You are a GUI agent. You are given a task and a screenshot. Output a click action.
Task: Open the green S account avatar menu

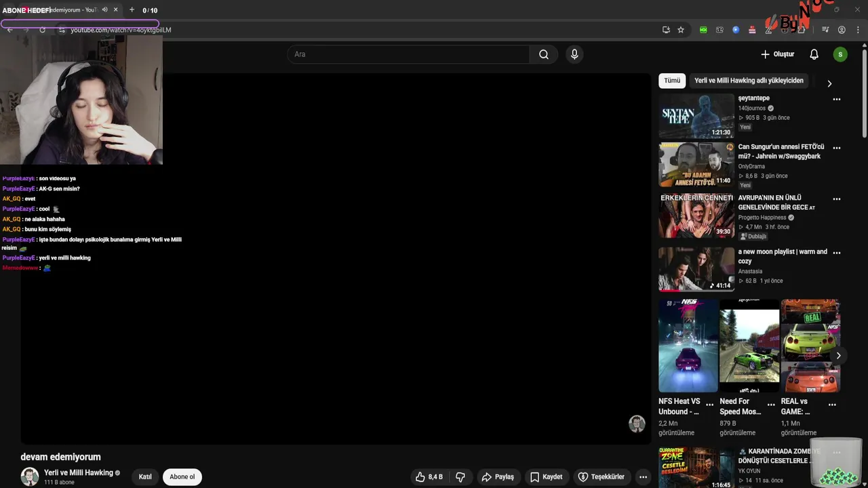[840, 54]
